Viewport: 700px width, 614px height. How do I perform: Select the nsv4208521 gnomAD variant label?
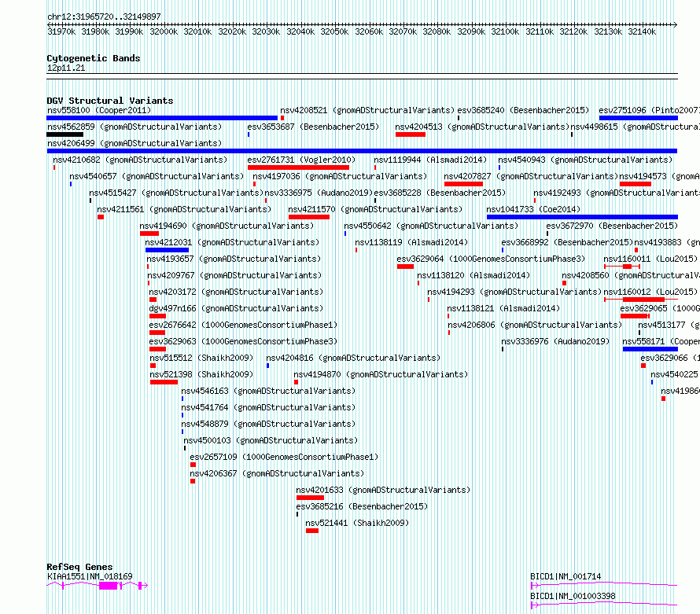pos(367,110)
